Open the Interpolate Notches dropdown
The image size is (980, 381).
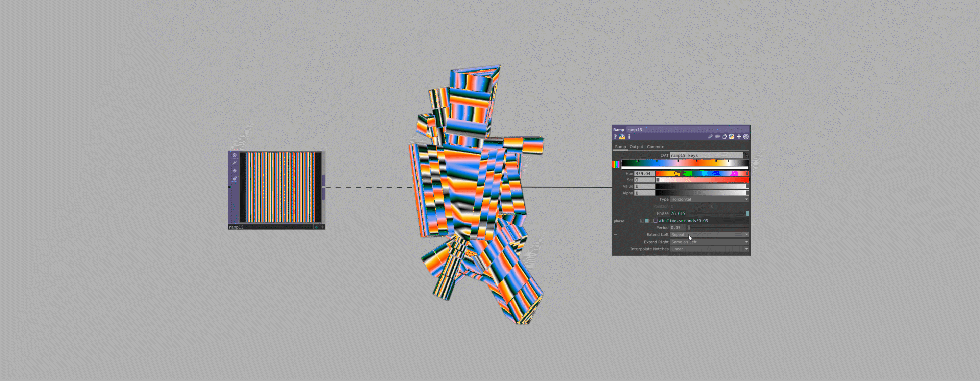709,249
